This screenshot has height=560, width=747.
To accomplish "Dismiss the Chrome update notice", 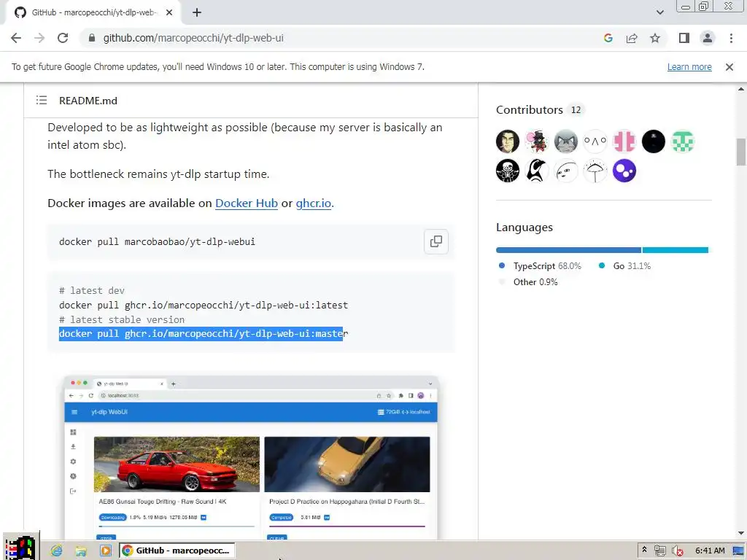I will coord(729,67).
